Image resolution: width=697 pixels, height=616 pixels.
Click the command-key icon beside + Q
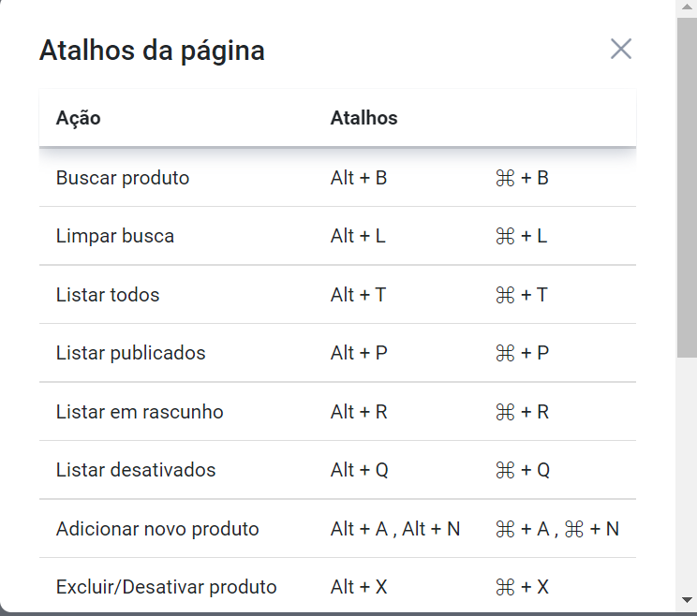[505, 470]
